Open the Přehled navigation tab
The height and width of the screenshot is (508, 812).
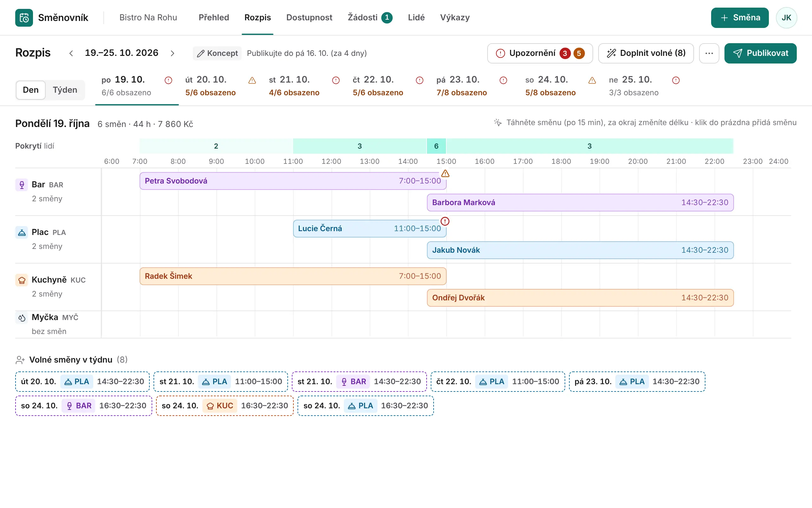214,17
